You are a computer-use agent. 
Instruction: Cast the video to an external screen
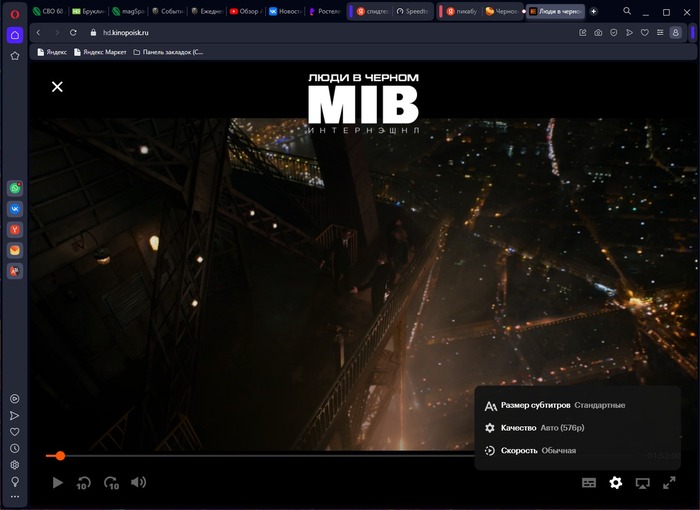pyautogui.click(x=642, y=483)
